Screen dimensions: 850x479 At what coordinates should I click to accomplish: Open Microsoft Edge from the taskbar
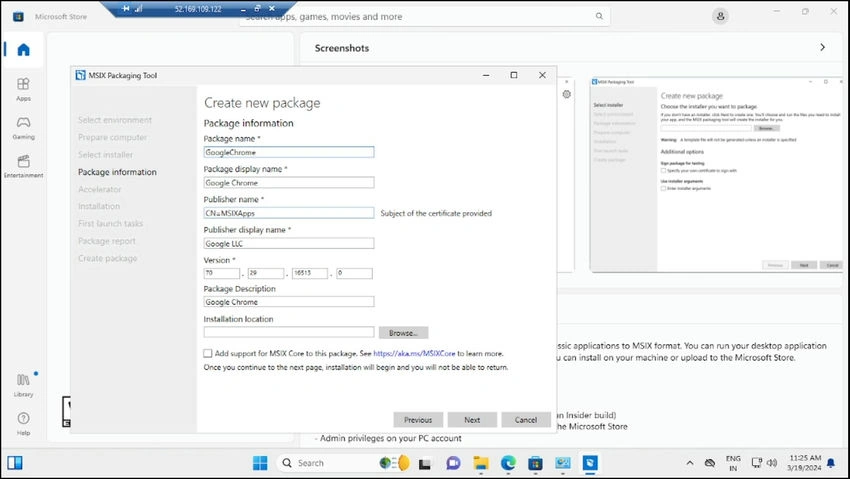click(x=508, y=463)
